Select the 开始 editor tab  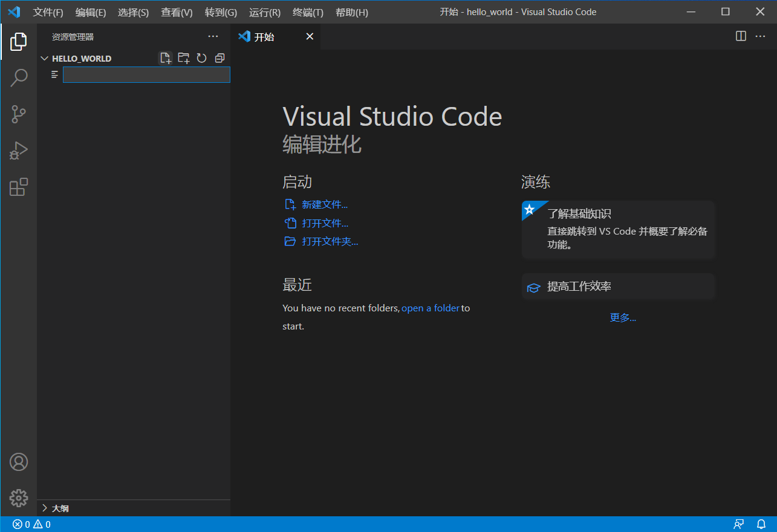tap(276, 37)
